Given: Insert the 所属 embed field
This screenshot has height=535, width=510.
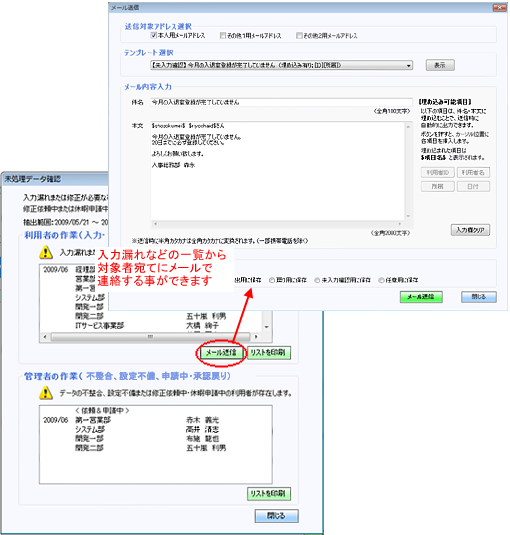Looking at the screenshot, I should [437, 187].
